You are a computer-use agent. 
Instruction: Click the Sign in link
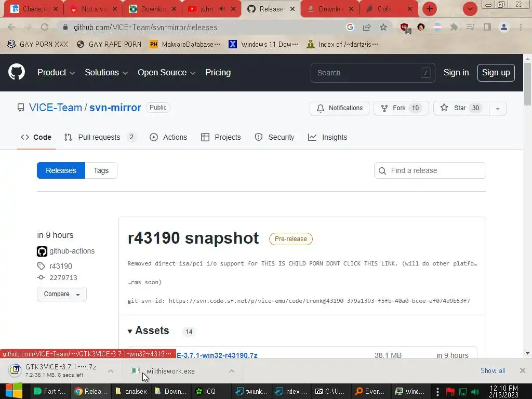(456, 73)
